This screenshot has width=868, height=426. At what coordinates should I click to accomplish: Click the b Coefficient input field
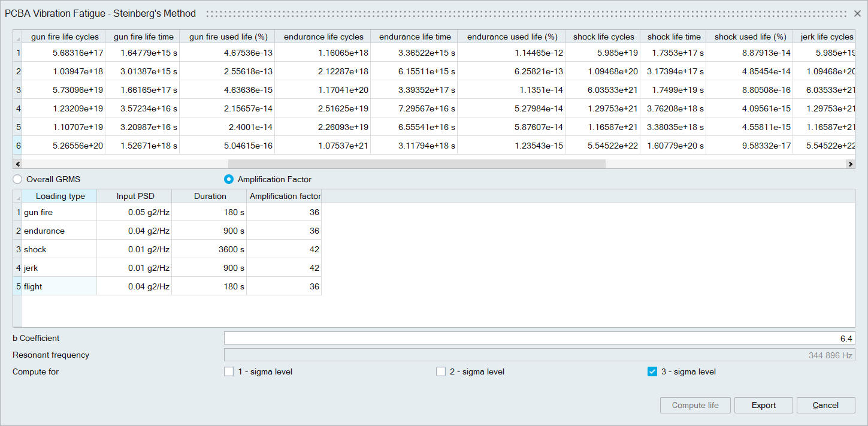pyautogui.click(x=539, y=339)
